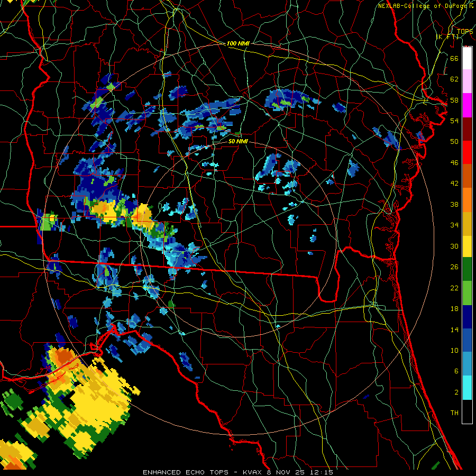This screenshot has height=476, width=476.
Task: Pick the '18' legend value
Action: pyautogui.click(x=454, y=309)
